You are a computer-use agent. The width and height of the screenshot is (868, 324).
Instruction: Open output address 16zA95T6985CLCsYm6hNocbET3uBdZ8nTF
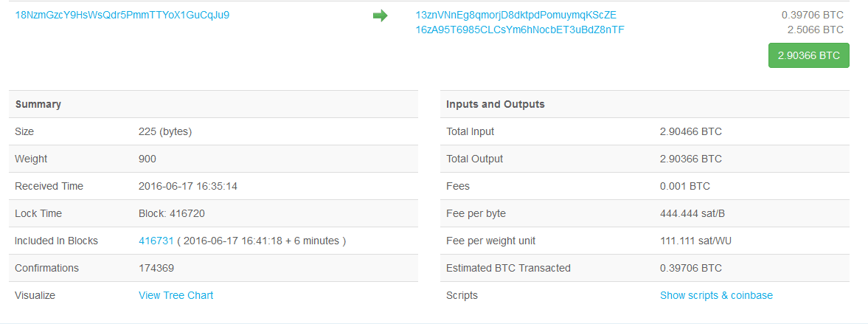520,30
